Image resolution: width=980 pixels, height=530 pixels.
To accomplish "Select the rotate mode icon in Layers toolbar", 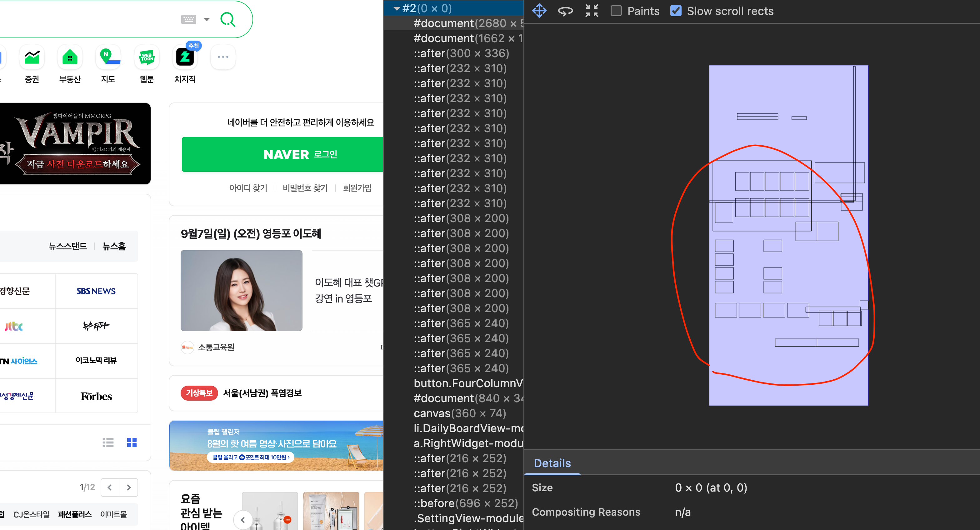I will (x=565, y=11).
